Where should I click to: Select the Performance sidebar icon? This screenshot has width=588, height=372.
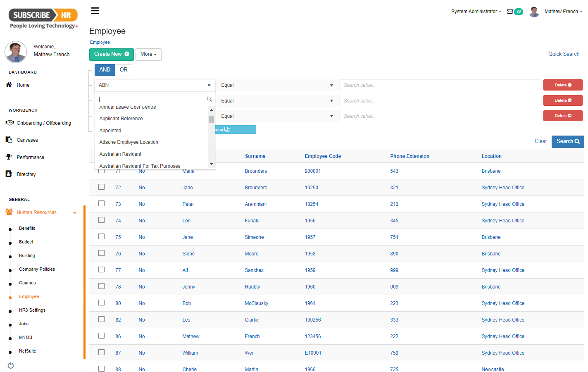[x=10, y=157]
